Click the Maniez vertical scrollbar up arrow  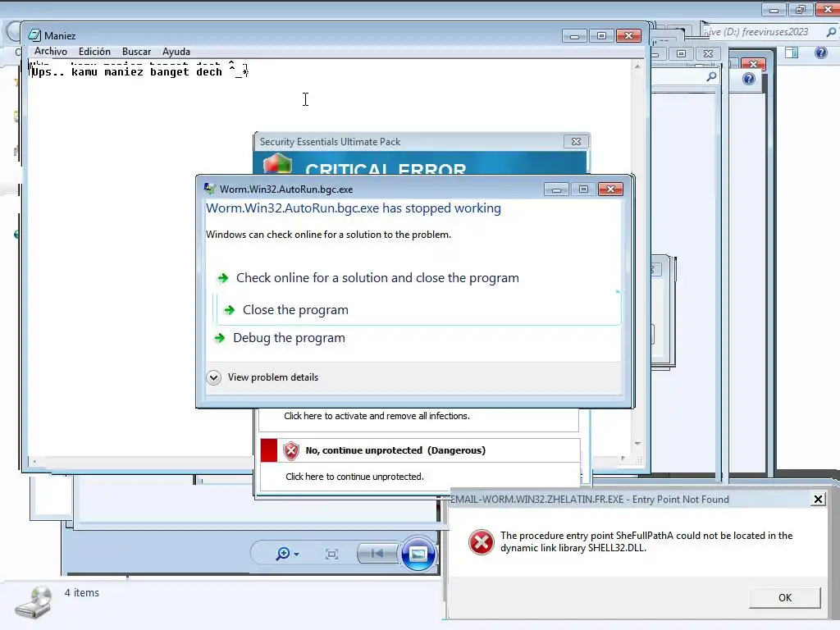pos(637,66)
